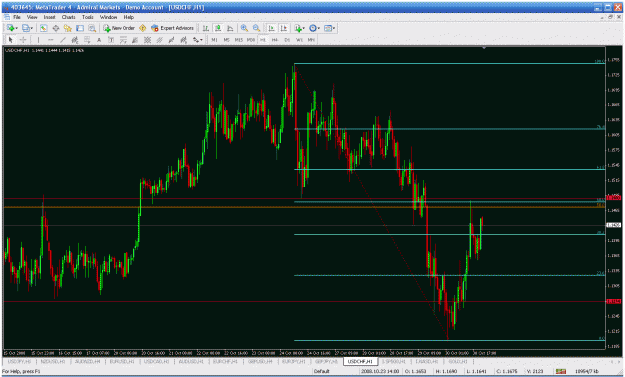Open the Data Window icon
625x377 pixels.
click(56, 28)
